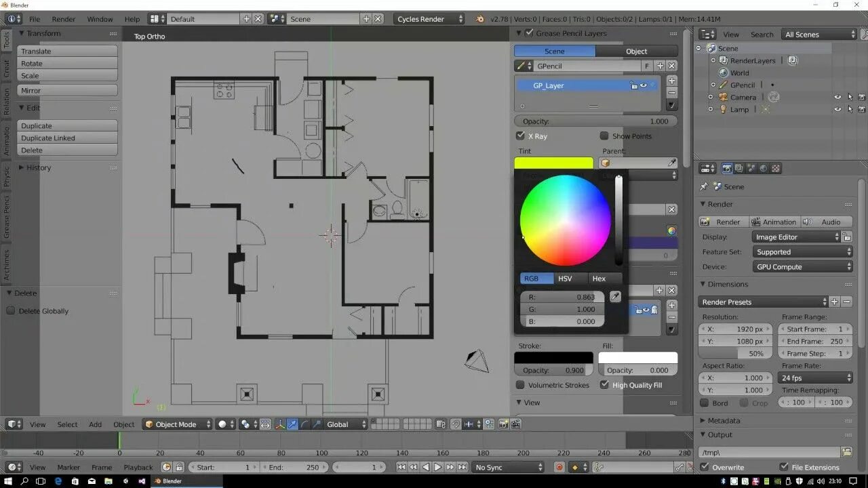Hide the Lamp in the outliner
Screen dimensions: 868x488
[x=837, y=109]
